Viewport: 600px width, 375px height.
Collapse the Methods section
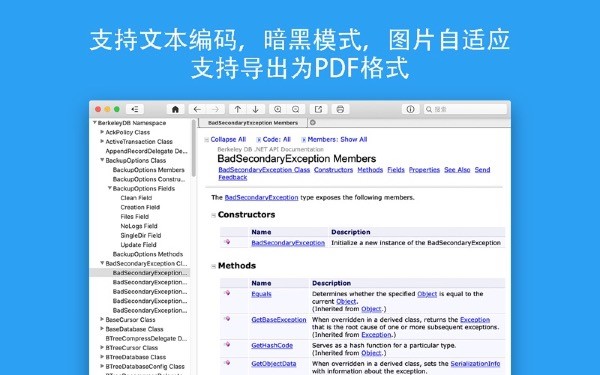pos(214,266)
